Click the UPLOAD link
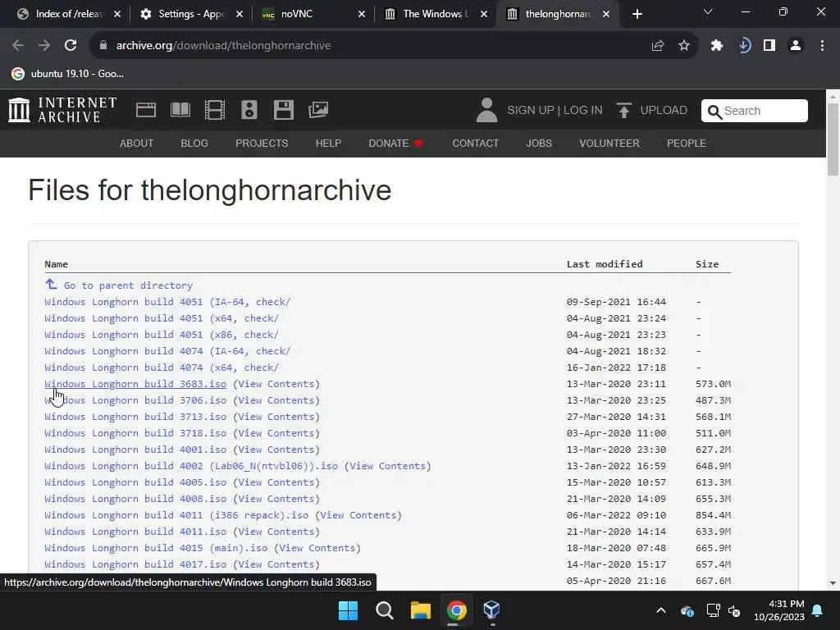Viewport: 840px width, 630px height. pos(663,111)
